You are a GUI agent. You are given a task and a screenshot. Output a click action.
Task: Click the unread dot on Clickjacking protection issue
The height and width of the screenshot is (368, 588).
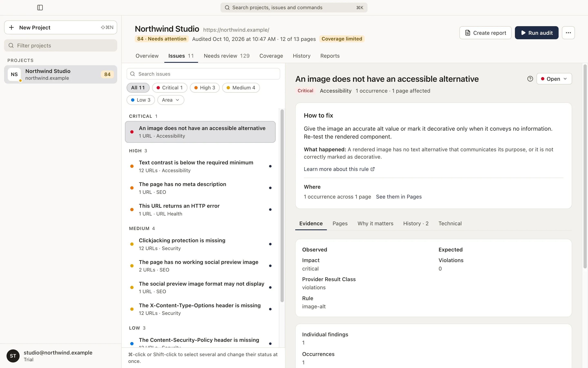pyautogui.click(x=270, y=244)
